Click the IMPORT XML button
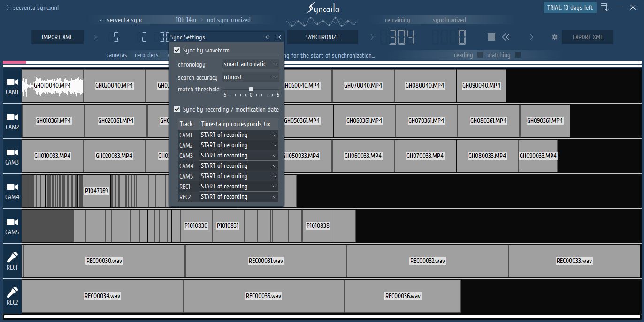The height and width of the screenshot is (322, 644). (x=57, y=37)
